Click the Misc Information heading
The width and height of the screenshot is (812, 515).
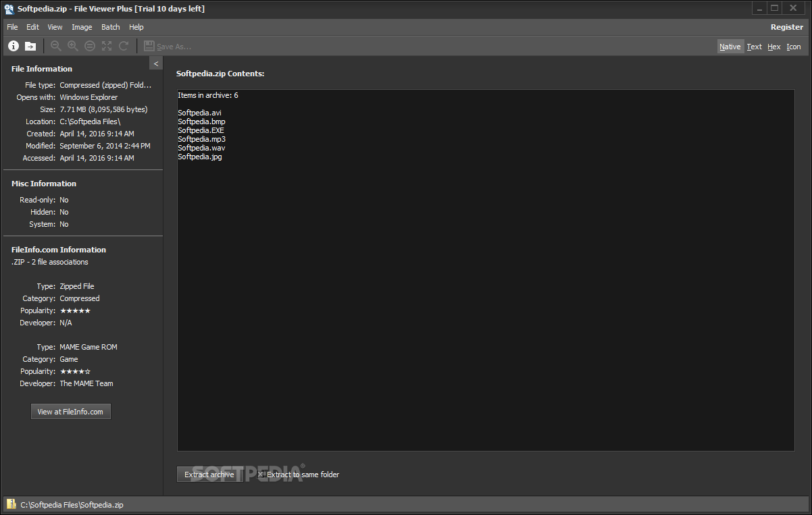[x=44, y=184]
